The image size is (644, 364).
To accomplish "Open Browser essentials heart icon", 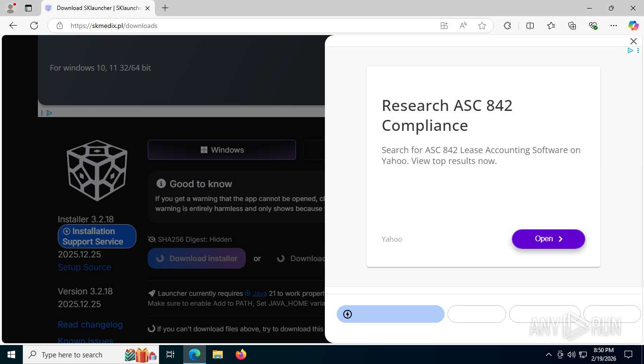I will coord(593,26).
